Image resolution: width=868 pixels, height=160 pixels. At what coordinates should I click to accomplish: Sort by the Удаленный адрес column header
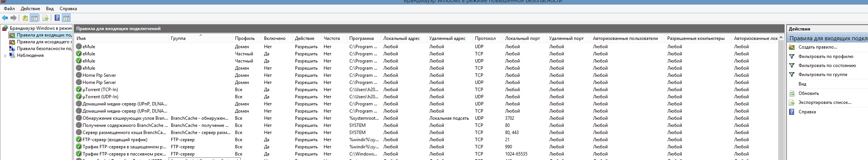449,38
